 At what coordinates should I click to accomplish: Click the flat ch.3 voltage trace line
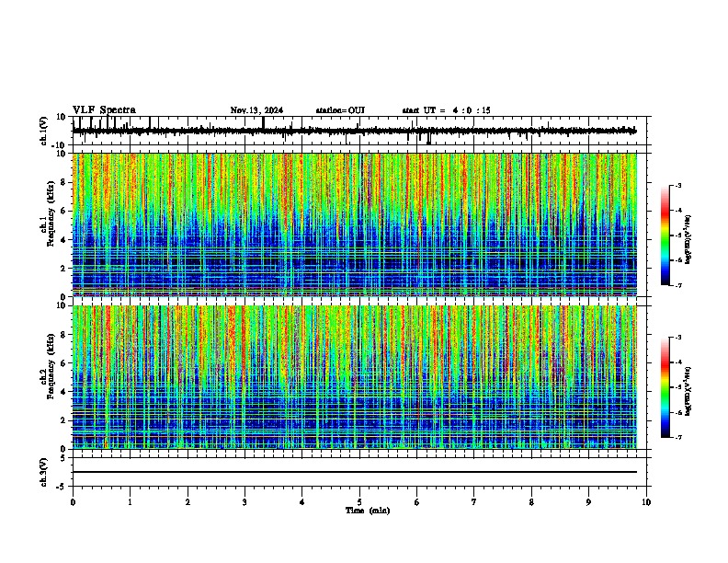click(x=354, y=472)
